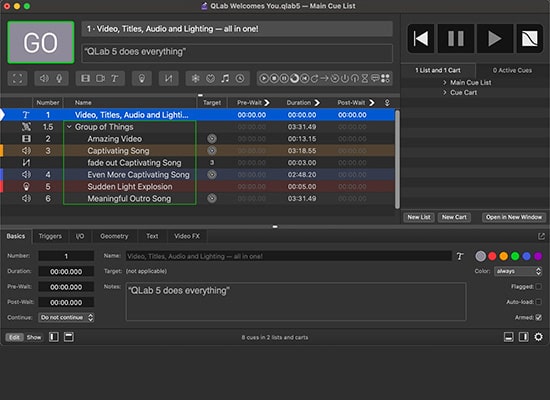The width and height of the screenshot is (550, 400).
Task: Click text cue icon in row 1
Action: tap(26, 115)
